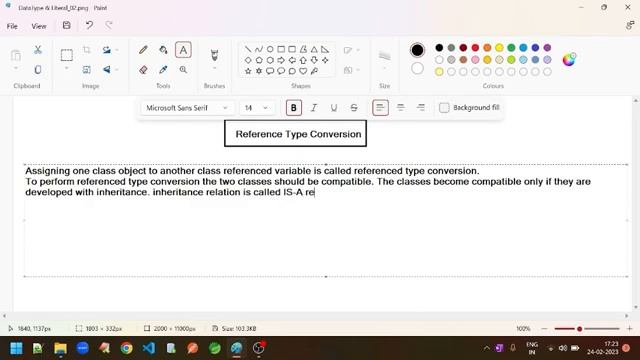Select the Cut scissors icon
Viewport: 640px width, 360px height.
coord(38,49)
